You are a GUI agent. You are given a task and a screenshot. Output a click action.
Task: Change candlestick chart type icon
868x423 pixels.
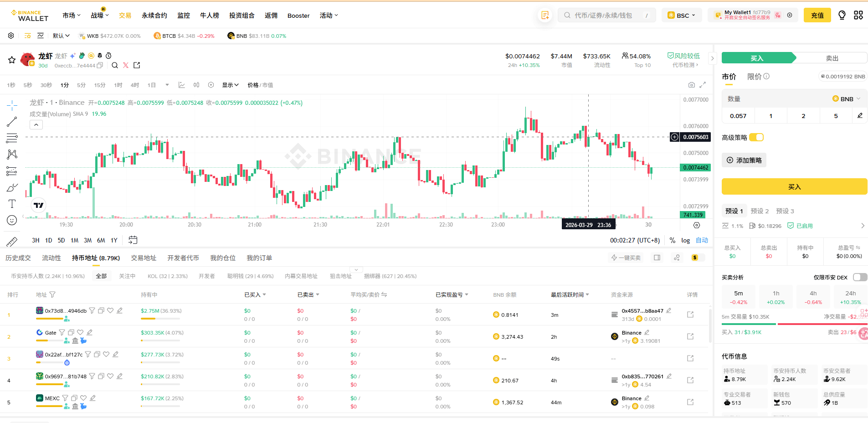(x=196, y=85)
